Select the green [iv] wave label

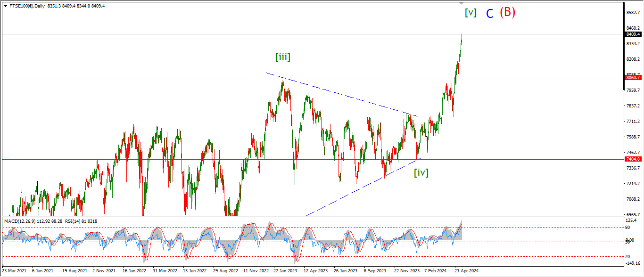point(421,172)
